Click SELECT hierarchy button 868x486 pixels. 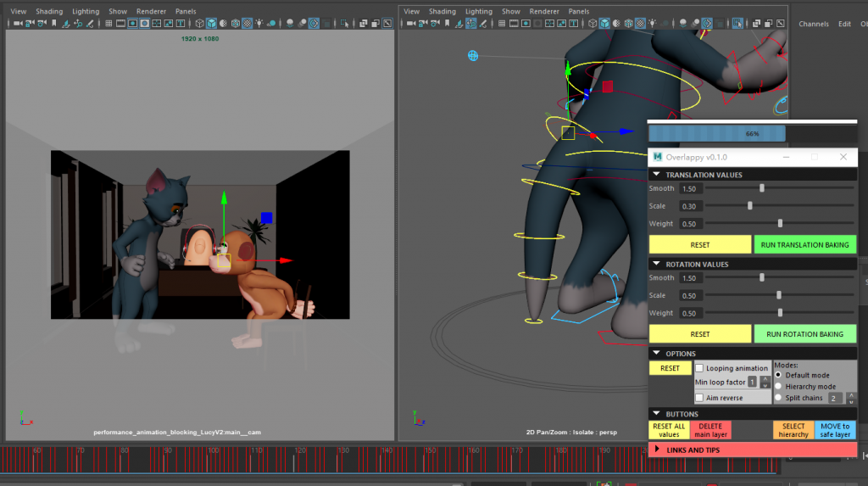pyautogui.click(x=793, y=430)
